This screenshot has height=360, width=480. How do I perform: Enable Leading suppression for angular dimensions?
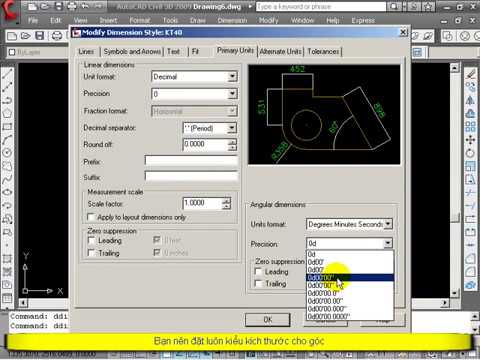point(258,272)
